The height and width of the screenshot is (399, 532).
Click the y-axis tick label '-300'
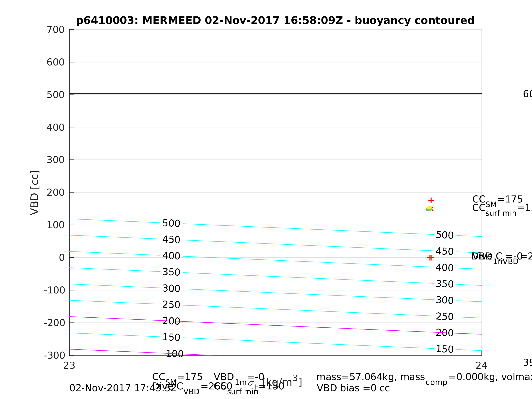[x=54, y=355]
